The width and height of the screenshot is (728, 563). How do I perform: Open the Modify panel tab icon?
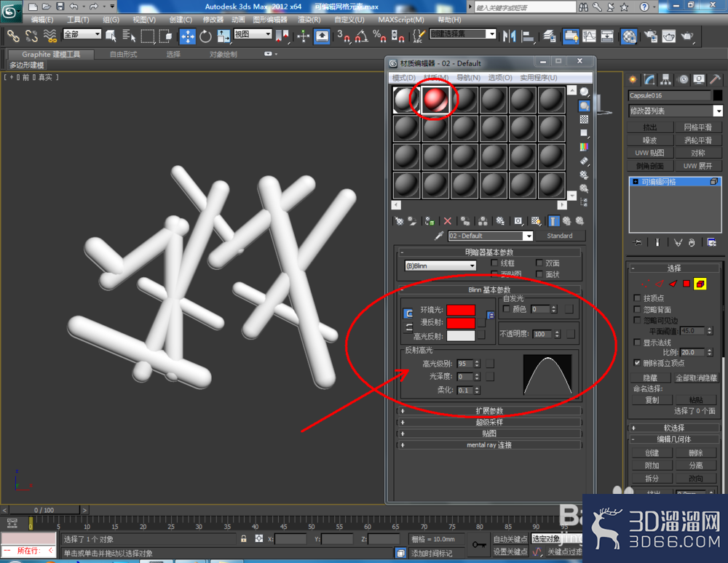[649, 80]
